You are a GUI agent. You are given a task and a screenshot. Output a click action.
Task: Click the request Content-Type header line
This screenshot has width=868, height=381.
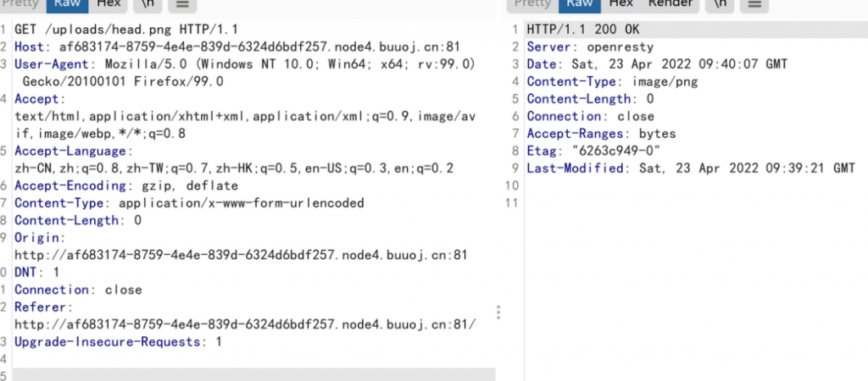pos(188,203)
